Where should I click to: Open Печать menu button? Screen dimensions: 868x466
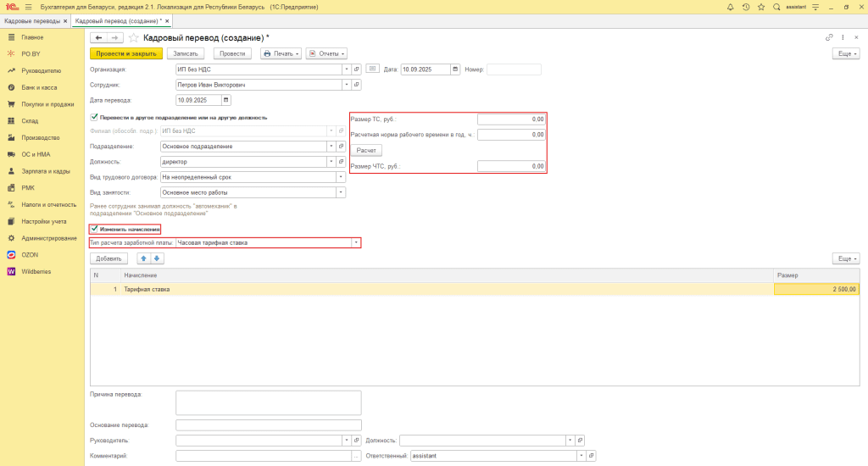281,53
